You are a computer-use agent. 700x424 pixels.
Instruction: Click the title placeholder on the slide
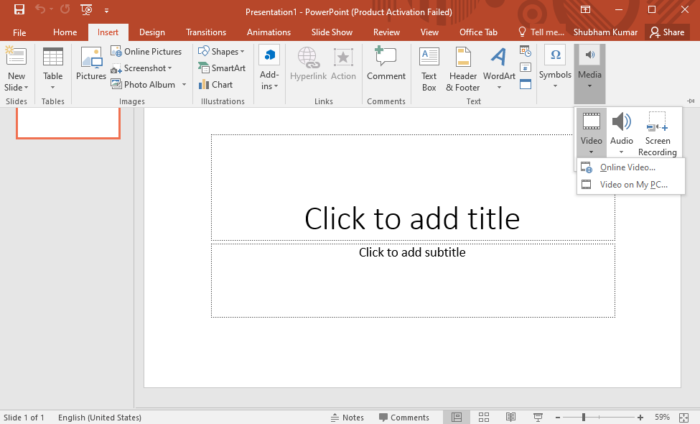[412, 217]
